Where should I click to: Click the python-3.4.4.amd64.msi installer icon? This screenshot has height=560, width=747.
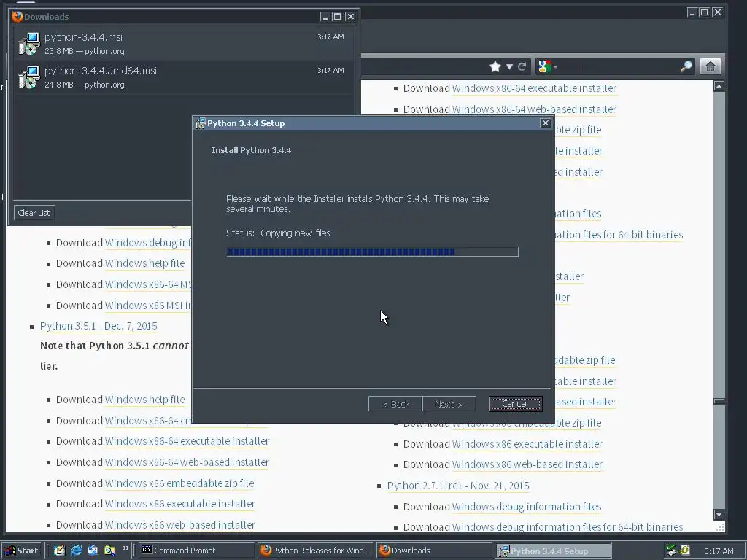coord(28,77)
